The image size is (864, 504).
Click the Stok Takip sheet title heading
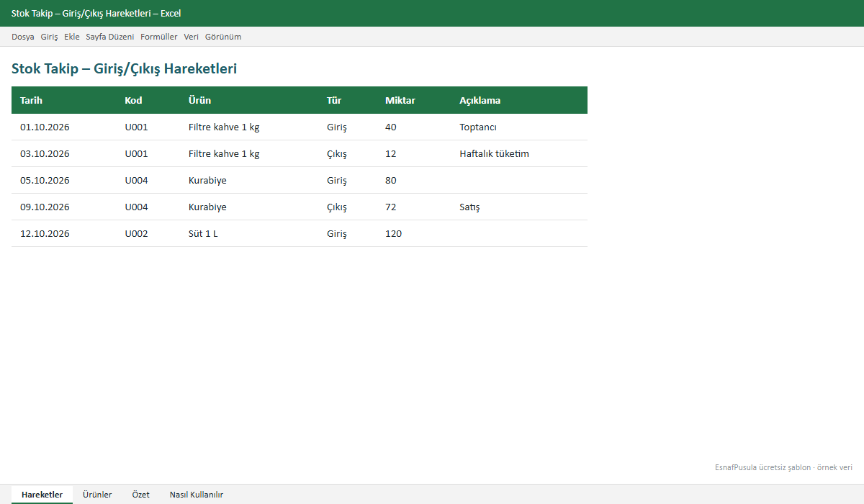pos(124,69)
